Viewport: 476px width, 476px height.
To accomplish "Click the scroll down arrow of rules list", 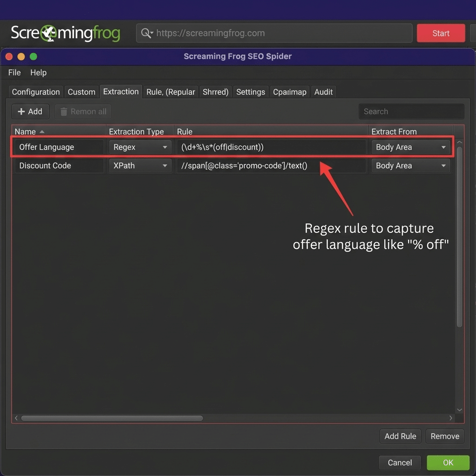I will click(x=459, y=410).
